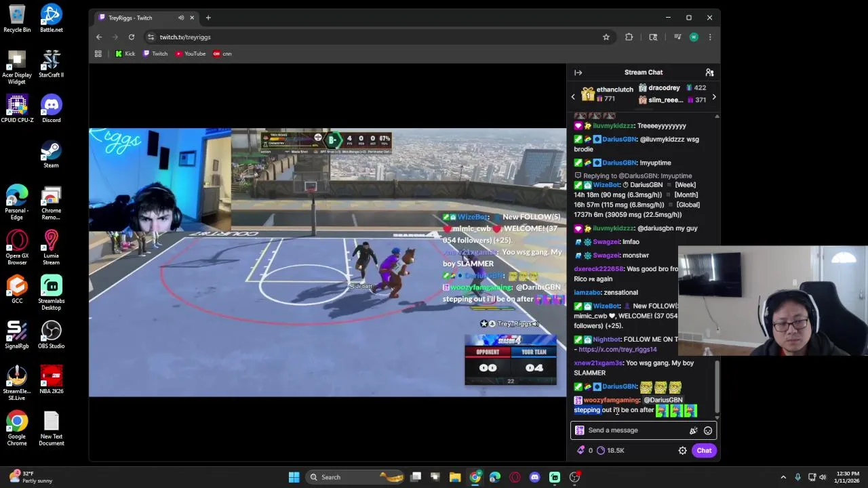View site information for twitch.tv
Screen dimensions: 868x488
pos(151,37)
